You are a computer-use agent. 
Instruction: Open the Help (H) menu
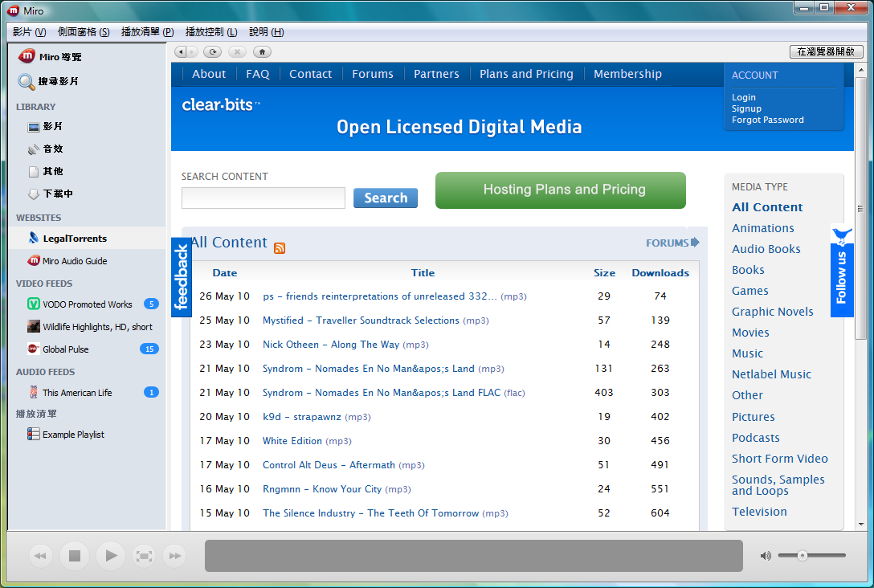point(267,32)
